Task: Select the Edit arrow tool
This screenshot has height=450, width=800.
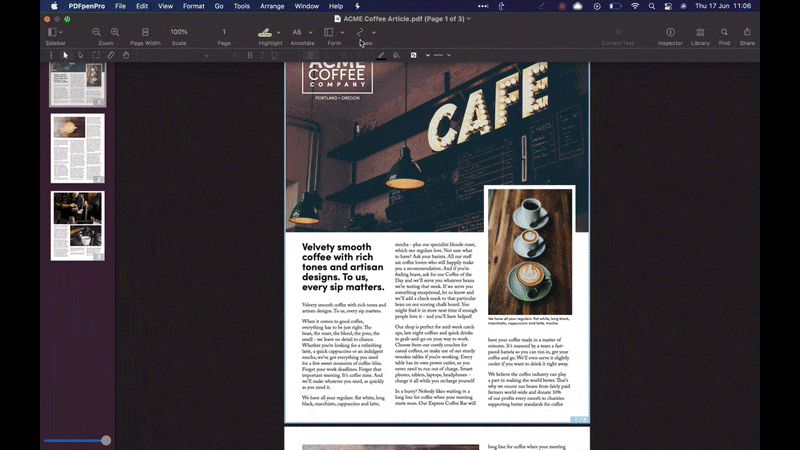Action: [x=65, y=55]
